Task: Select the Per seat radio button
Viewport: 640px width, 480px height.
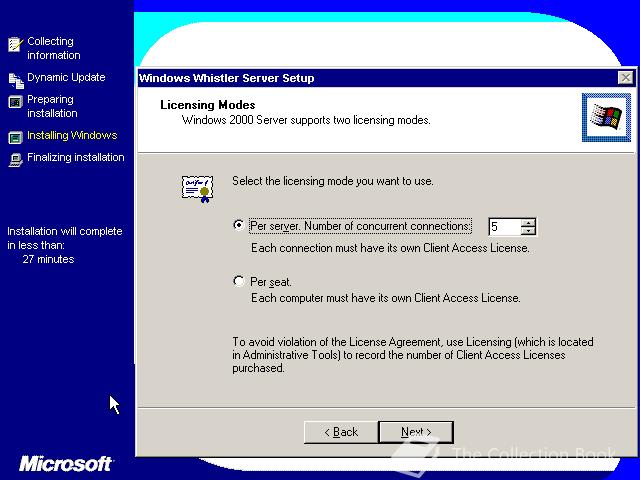Action: click(x=238, y=281)
